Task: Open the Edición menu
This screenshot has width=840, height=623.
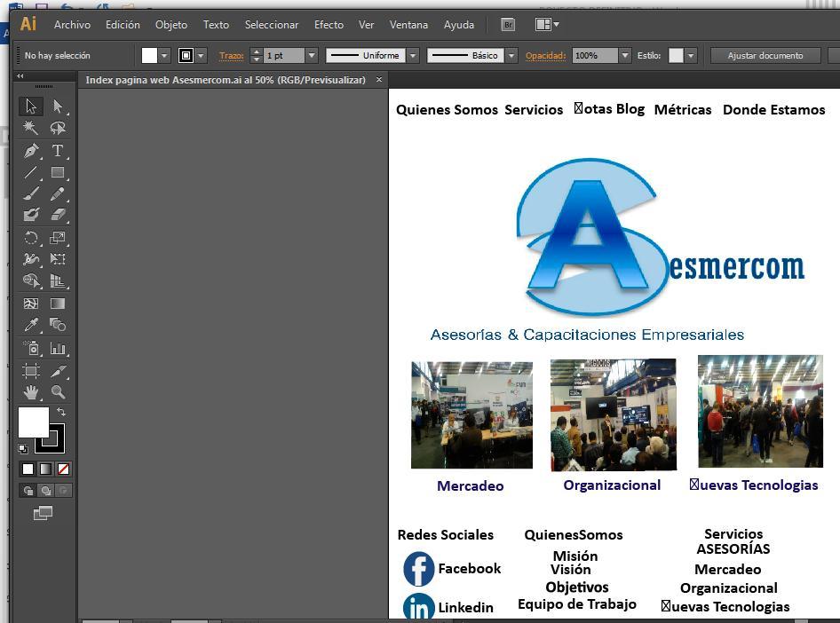Action: [123, 25]
